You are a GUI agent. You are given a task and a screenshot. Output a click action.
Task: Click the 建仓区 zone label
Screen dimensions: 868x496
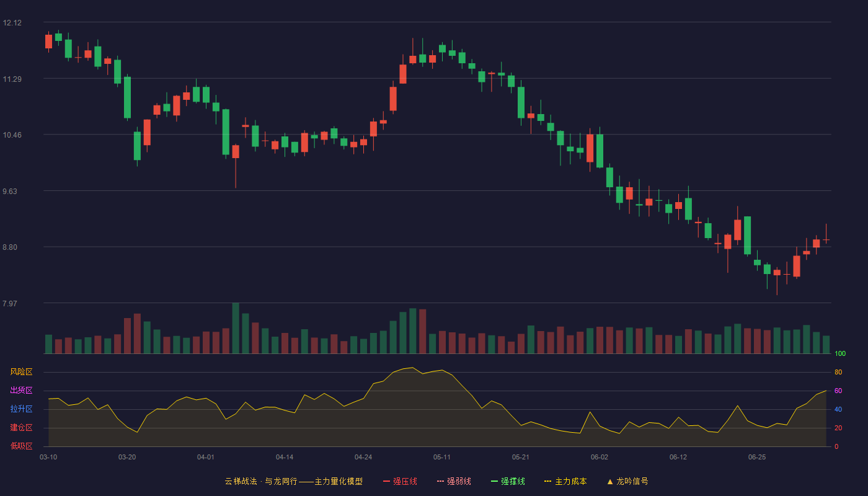(21, 428)
